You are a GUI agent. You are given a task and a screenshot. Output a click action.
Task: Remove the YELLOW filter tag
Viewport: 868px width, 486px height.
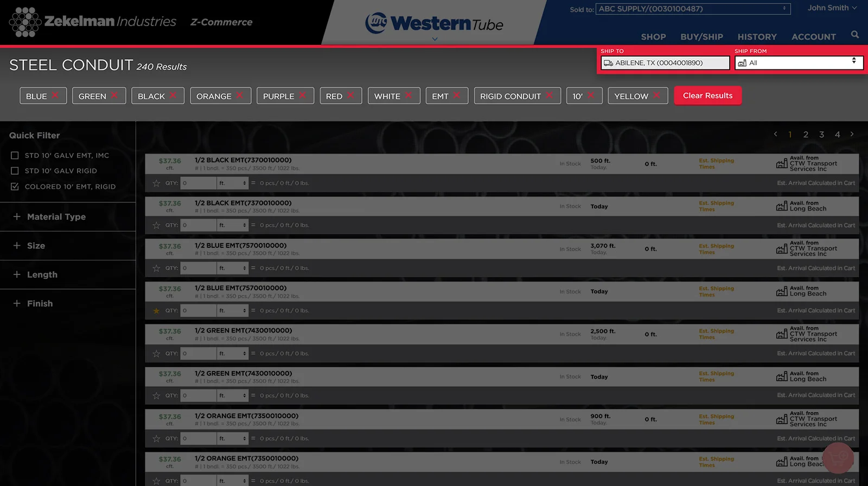657,95
